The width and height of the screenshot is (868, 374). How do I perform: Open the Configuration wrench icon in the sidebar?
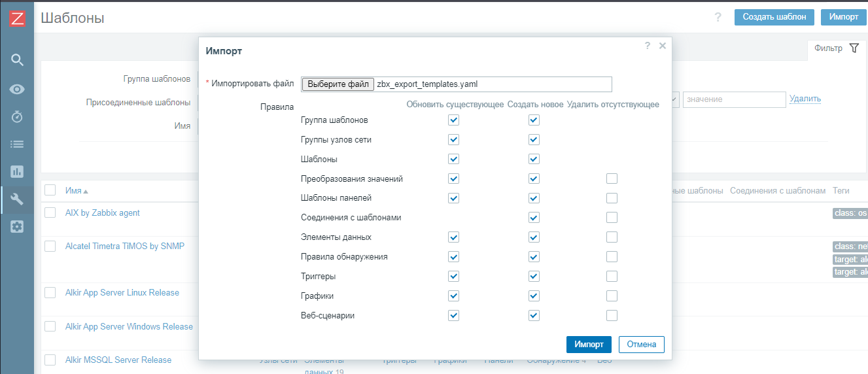(17, 199)
